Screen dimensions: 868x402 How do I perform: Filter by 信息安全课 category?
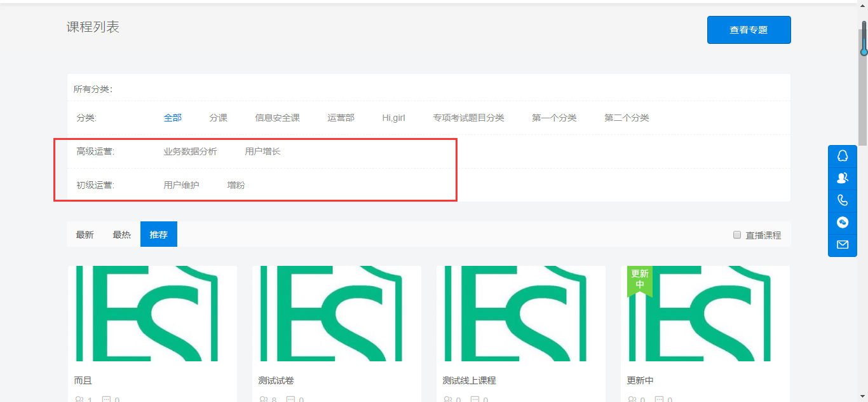(278, 118)
